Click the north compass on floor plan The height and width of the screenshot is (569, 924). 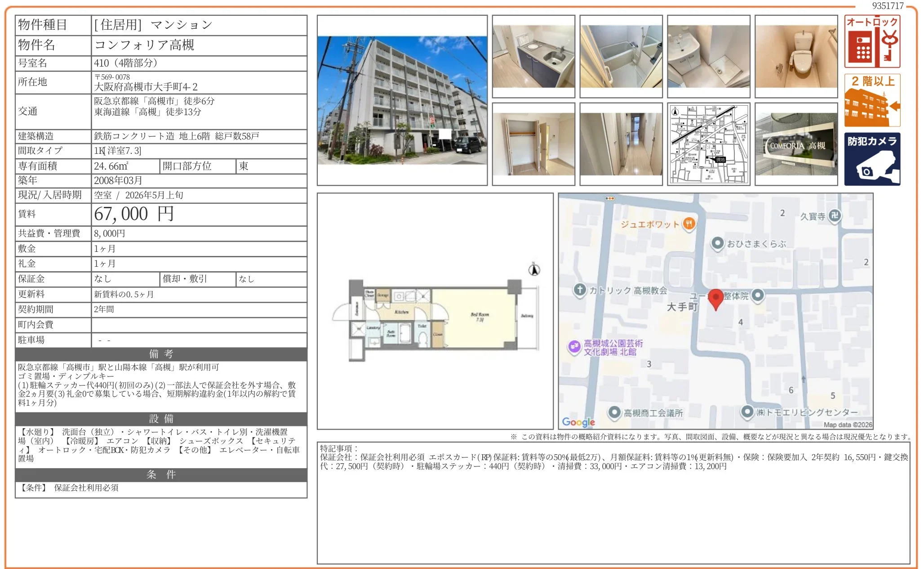click(x=534, y=269)
